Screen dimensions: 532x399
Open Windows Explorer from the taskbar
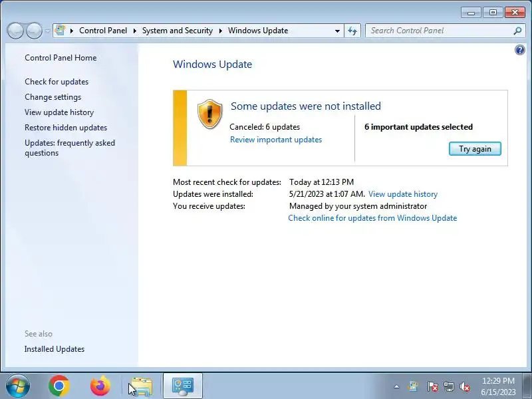click(141, 386)
